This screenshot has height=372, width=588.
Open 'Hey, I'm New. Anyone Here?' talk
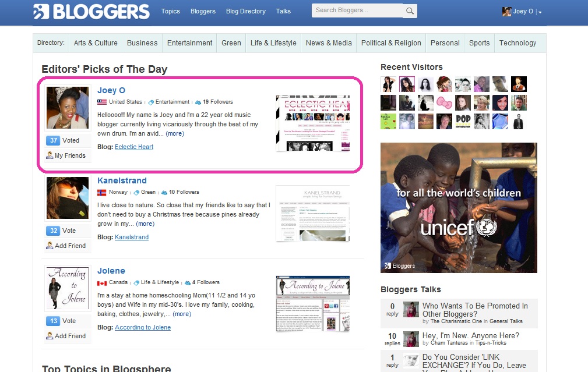[471, 336]
